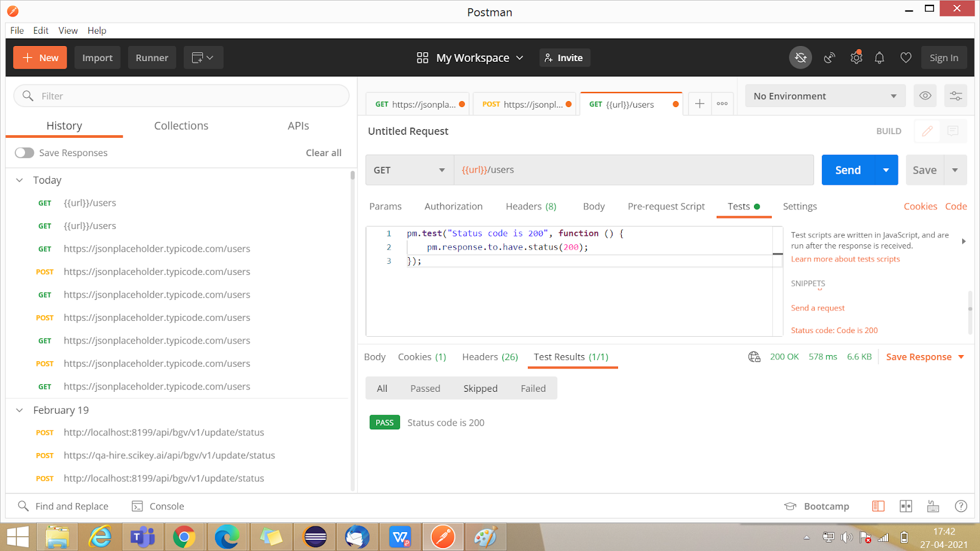This screenshot has height=551, width=980.
Task: Click the Import button
Action: pyautogui.click(x=97, y=58)
